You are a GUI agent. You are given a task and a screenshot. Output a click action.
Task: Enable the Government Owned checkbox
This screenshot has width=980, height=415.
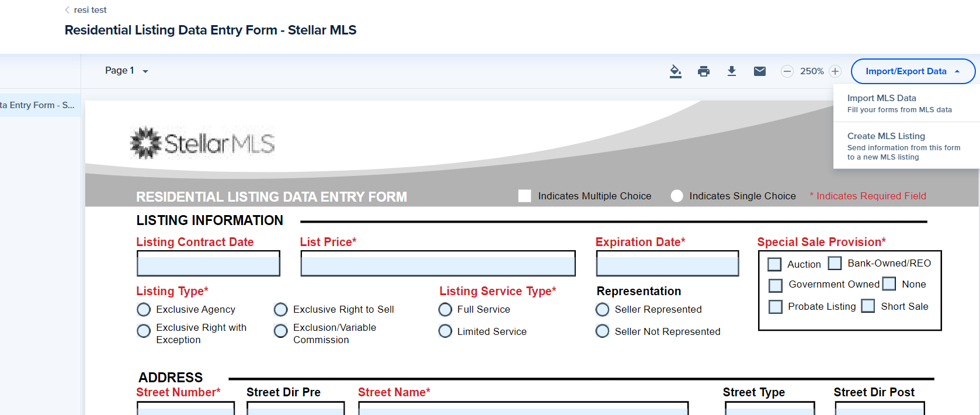[x=776, y=285]
